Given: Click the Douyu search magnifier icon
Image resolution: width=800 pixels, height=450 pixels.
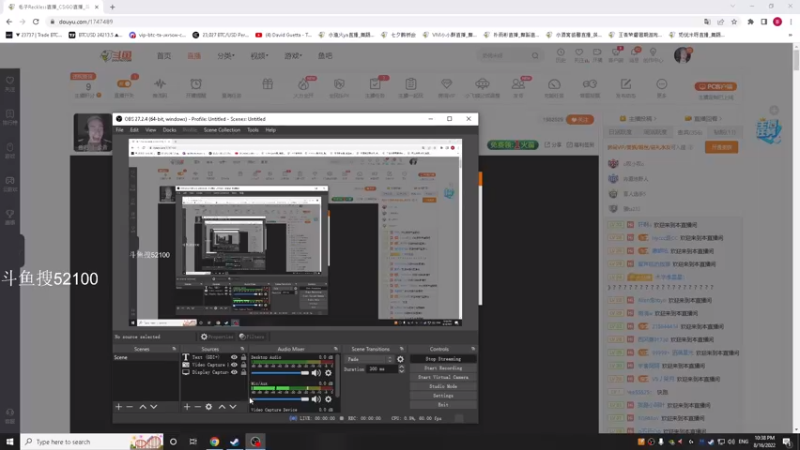Looking at the screenshot, I should pos(535,55).
